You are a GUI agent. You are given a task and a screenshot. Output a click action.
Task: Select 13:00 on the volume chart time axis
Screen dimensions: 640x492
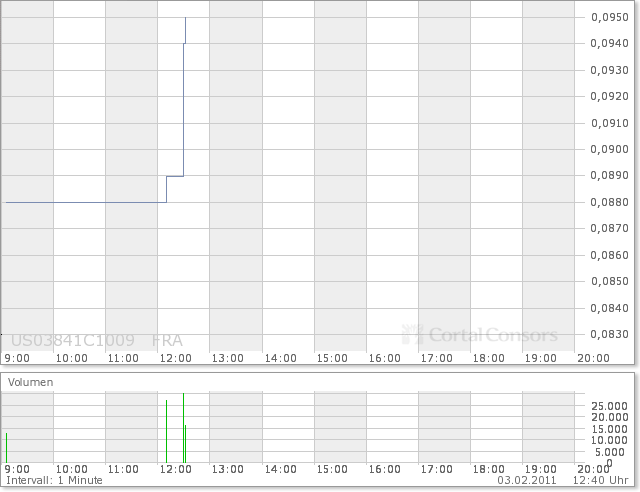228,470
